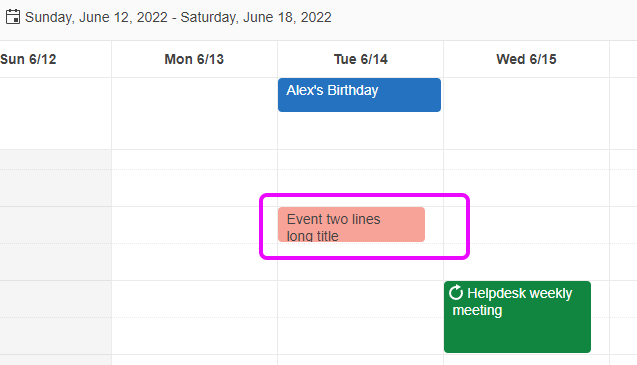Select the Tue 6/14 column header
The height and width of the screenshot is (365, 637).
tap(360, 59)
